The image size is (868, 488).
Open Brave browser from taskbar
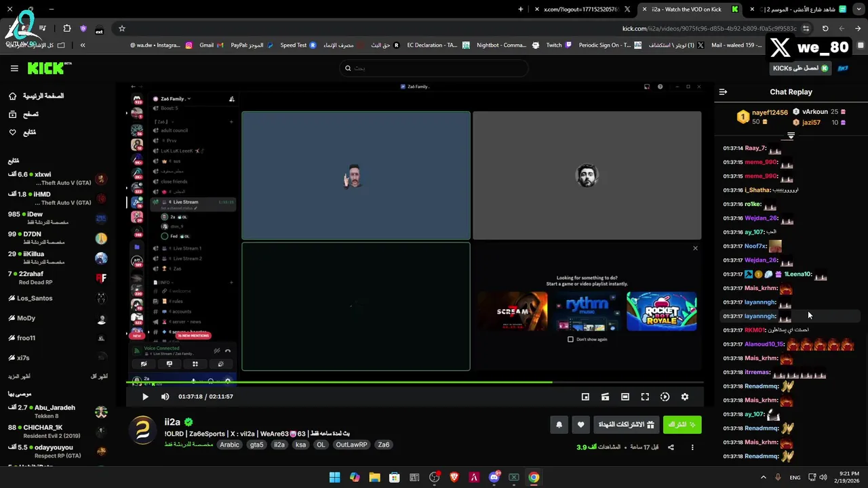(454, 477)
